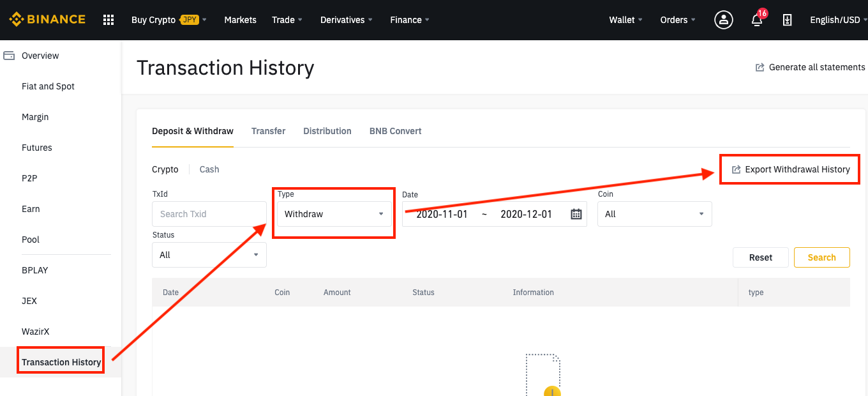Click the Overview wallet card icon
This screenshot has height=396, width=868.
tap(9, 56)
